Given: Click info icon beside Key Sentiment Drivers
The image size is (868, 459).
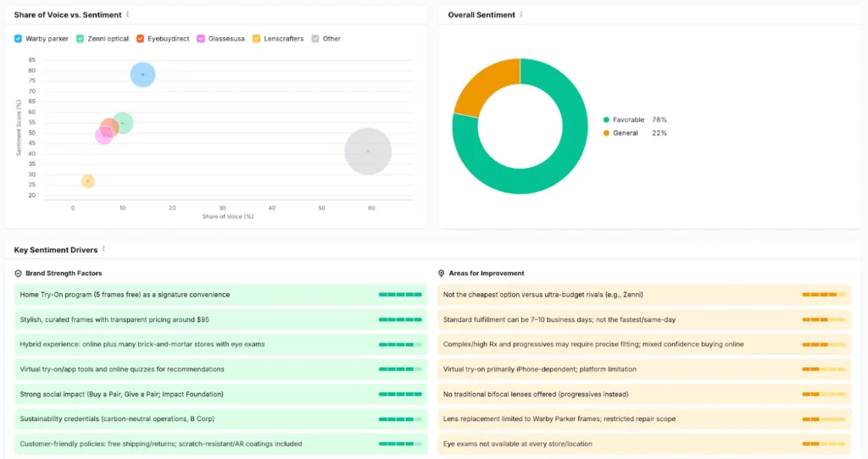Looking at the screenshot, I should 103,250.
